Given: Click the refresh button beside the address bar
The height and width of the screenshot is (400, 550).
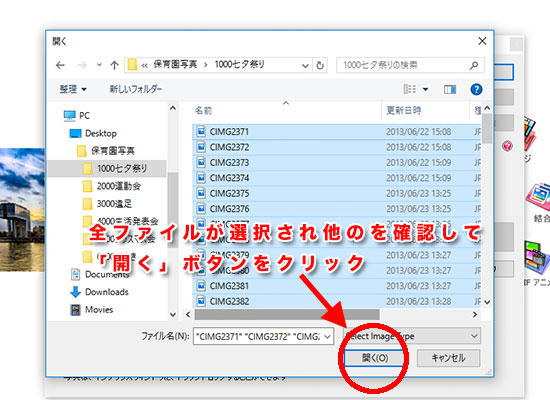Looking at the screenshot, I should pos(320,65).
